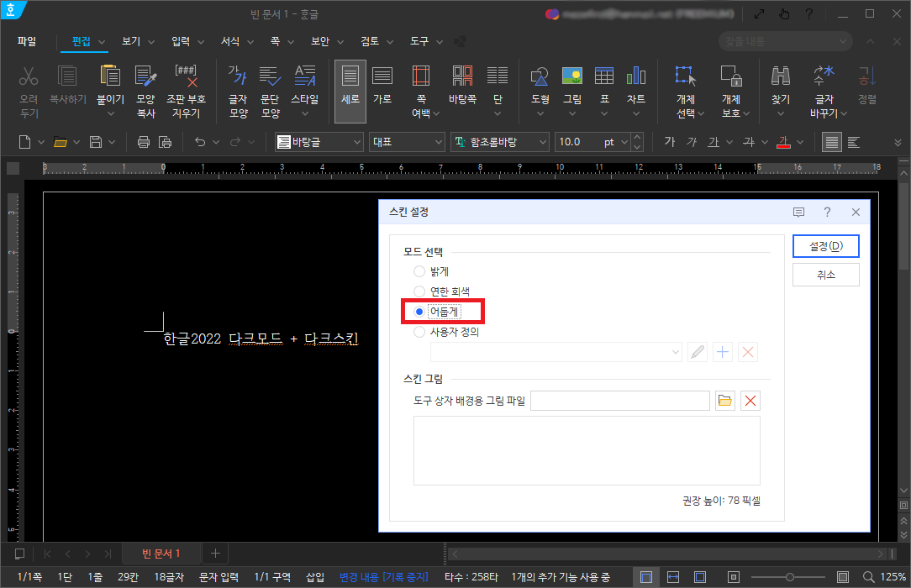The height and width of the screenshot is (588, 911).
Task: Click the Apply 설정(D) button
Action: [825, 246]
